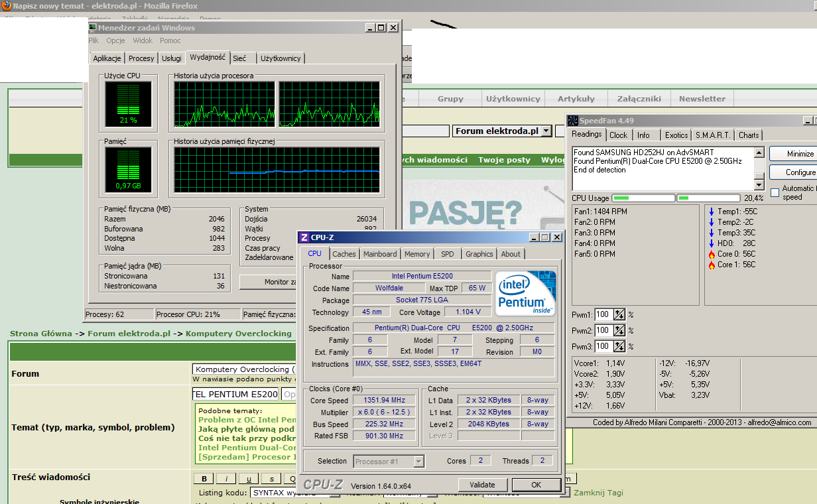This screenshot has height=504, width=817.
Task: Click the CPU-Z title bar icon
Action: coord(304,237)
